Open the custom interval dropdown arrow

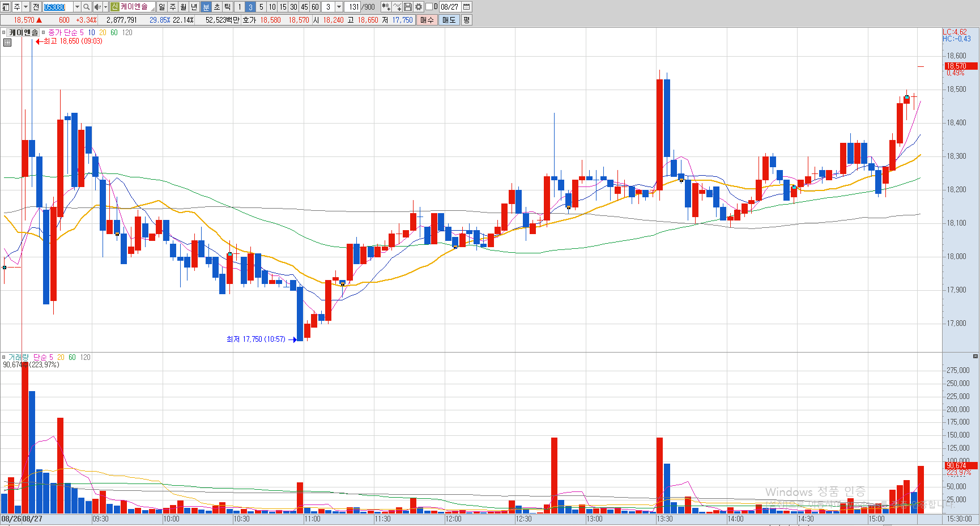coord(339,7)
